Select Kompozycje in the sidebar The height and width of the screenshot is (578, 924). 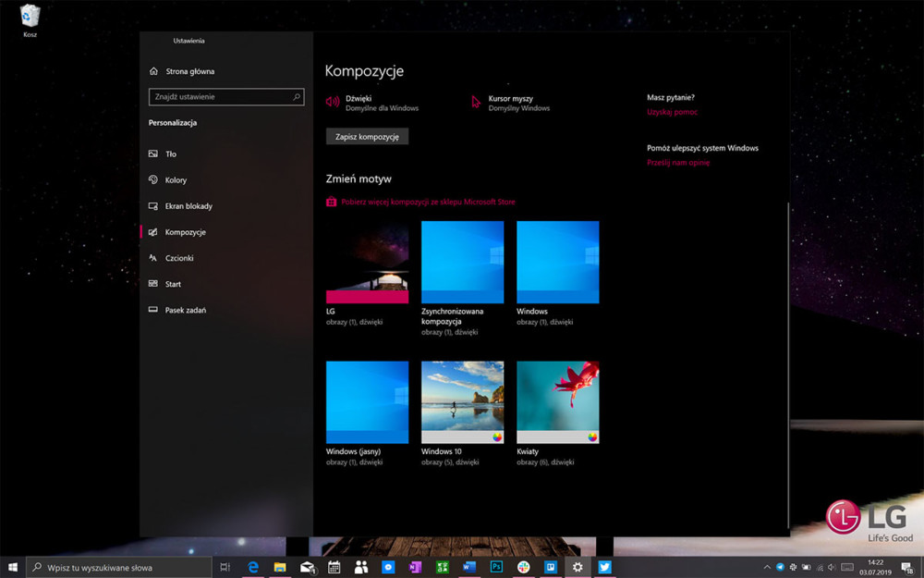pyautogui.click(x=176, y=232)
